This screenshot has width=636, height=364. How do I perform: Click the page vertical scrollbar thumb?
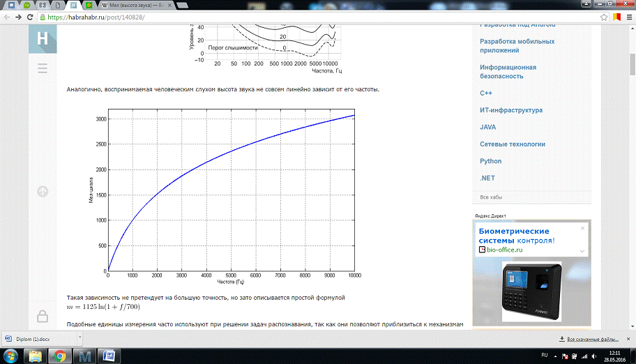pos(633,64)
